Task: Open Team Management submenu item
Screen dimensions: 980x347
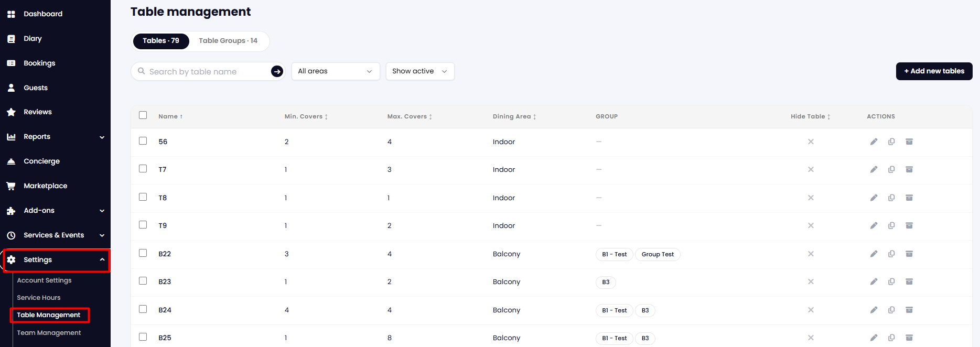Action: click(49, 333)
